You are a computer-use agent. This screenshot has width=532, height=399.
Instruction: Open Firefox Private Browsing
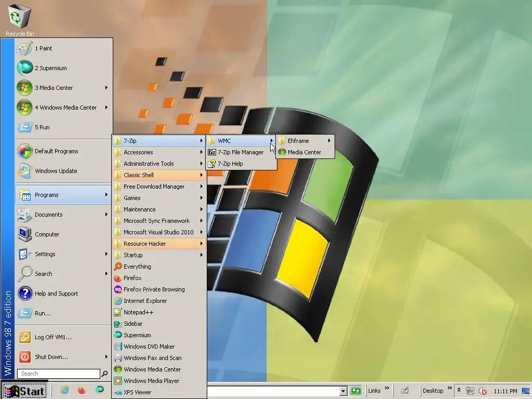coord(159,289)
